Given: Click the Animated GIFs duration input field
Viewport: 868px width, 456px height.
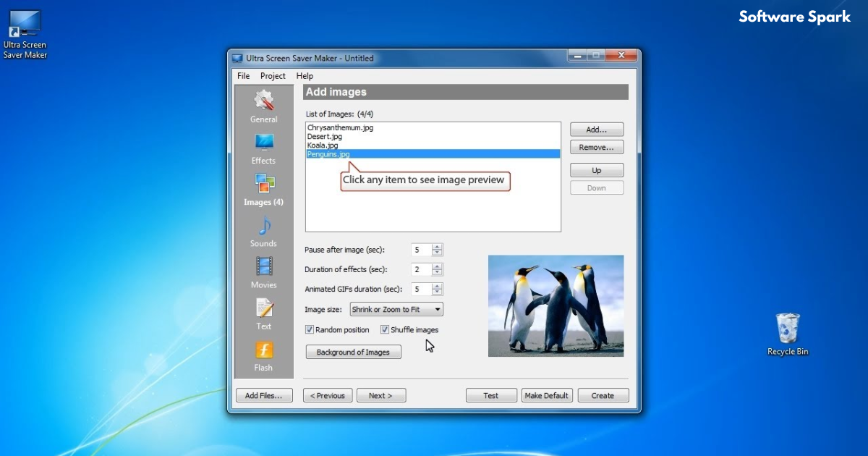Looking at the screenshot, I should tap(422, 289).
